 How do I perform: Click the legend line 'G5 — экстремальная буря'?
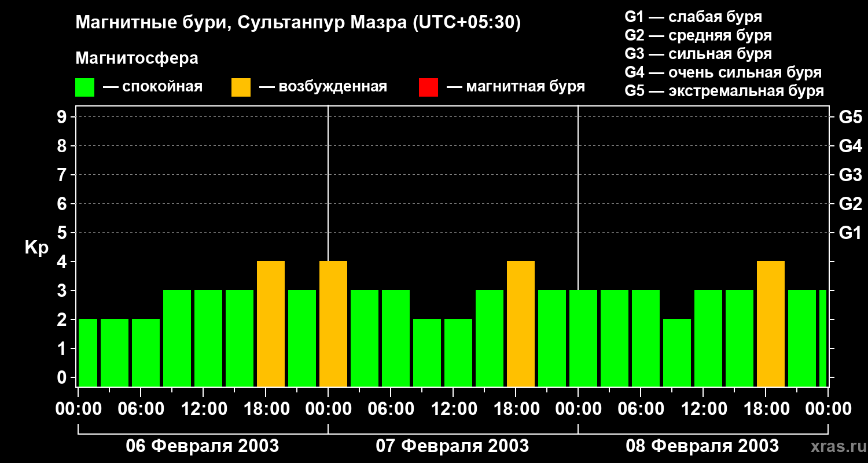click(724, 91)
